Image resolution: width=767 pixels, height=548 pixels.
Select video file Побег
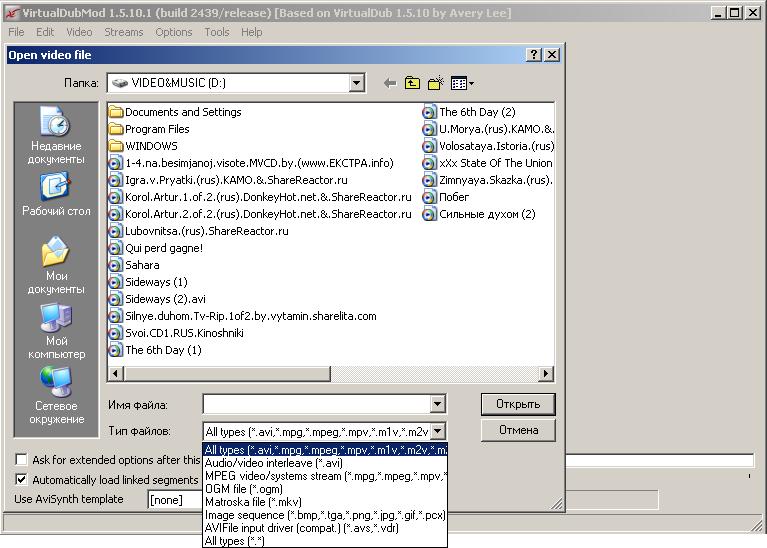coord(446,197)
